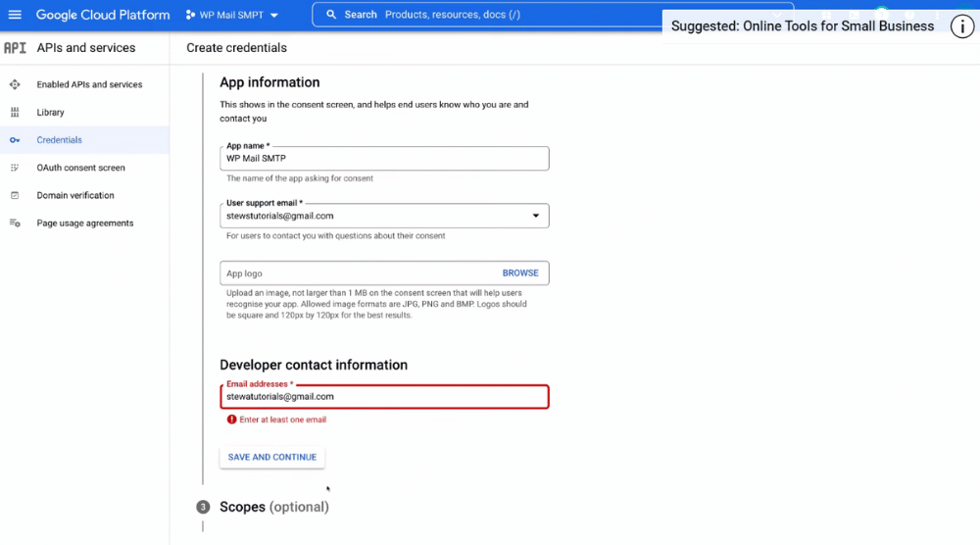Click the Domain verification checkbox icon
This screenshot has width=980, height=545.
(15, 195)
